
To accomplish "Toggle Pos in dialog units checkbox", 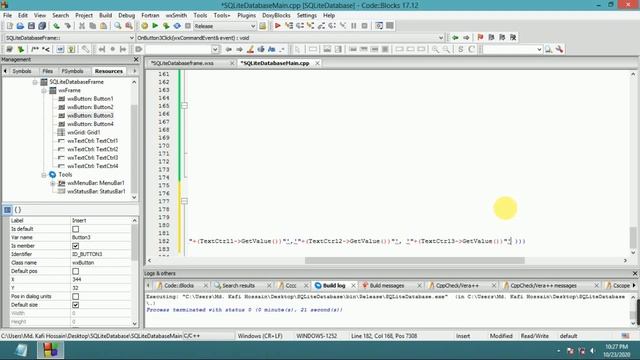I will click(76, 296).
